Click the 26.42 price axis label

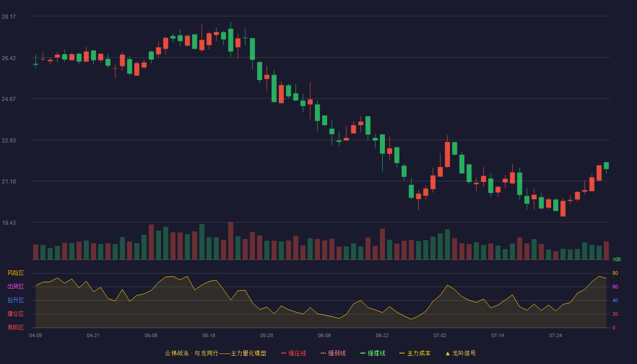click(x=9, y=58)
